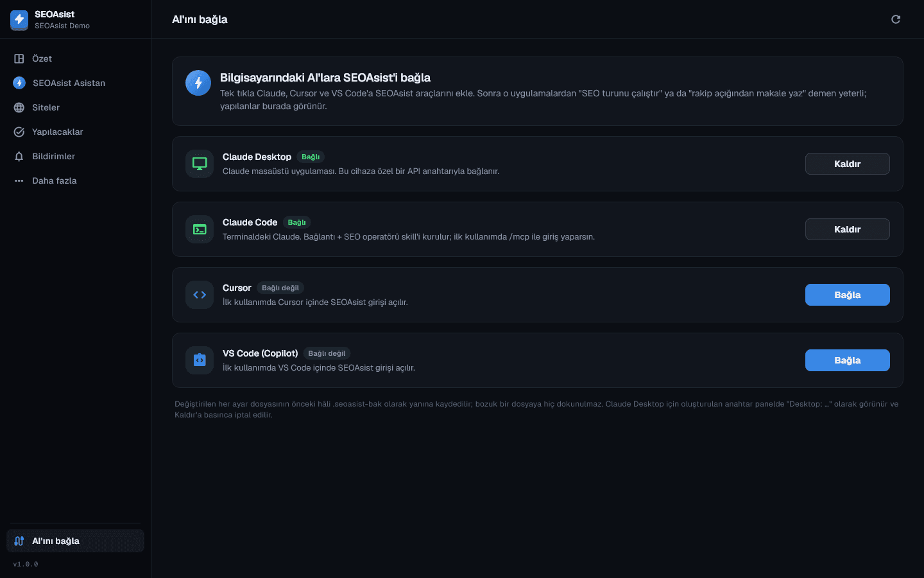924x578 pixels.
Task: Click the Claude Code title text
Action: [250, 222]
